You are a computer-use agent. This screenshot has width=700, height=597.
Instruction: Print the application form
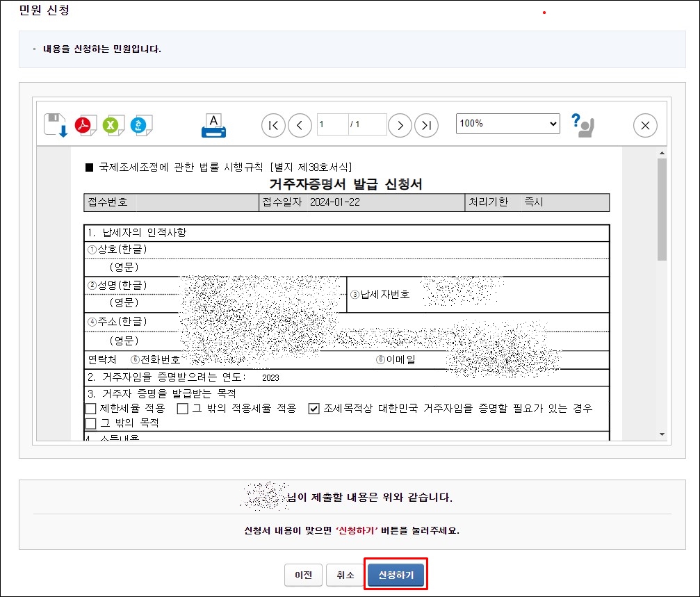[213, 126]
